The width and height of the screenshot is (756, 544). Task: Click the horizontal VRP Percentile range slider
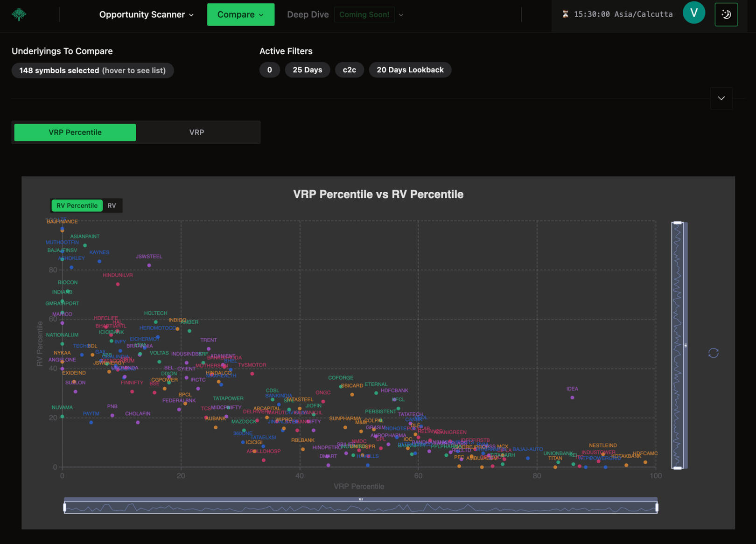(x=361, y=508)
